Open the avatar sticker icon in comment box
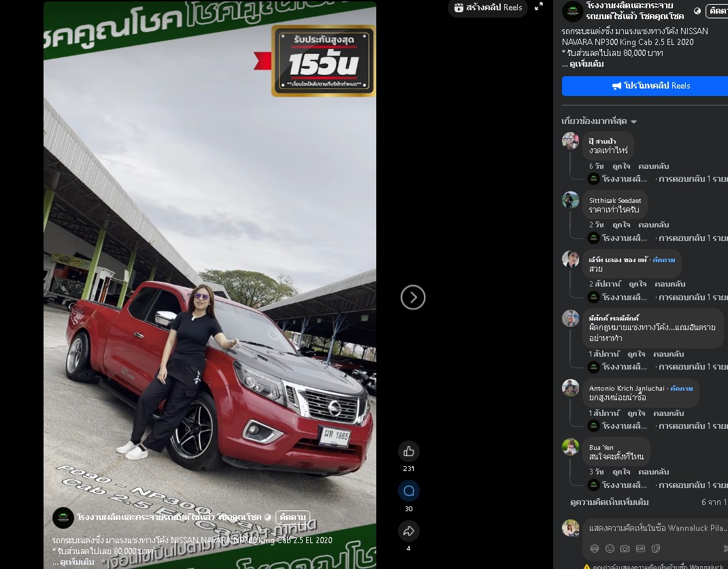Screen dimensions: 728x569 [594, 549]
